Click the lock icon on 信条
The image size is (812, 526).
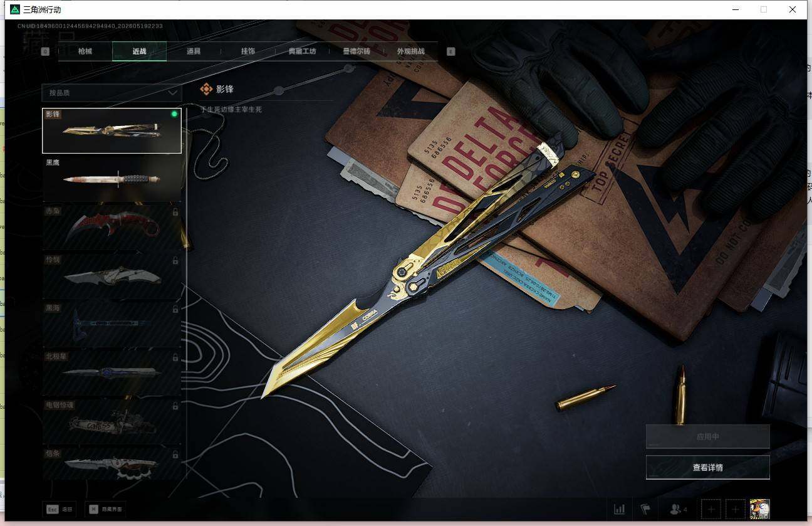click(x=175, y=454)
